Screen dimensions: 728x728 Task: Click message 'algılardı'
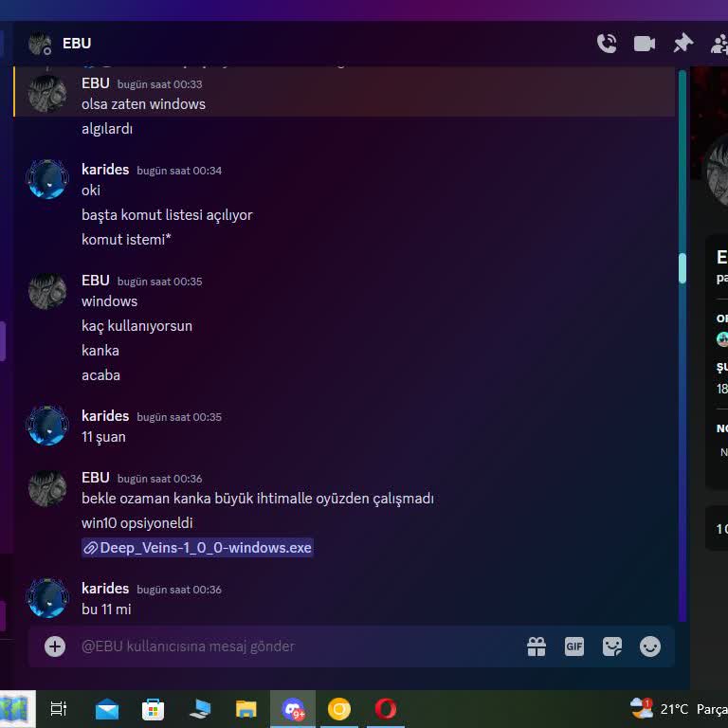(107, 129)
